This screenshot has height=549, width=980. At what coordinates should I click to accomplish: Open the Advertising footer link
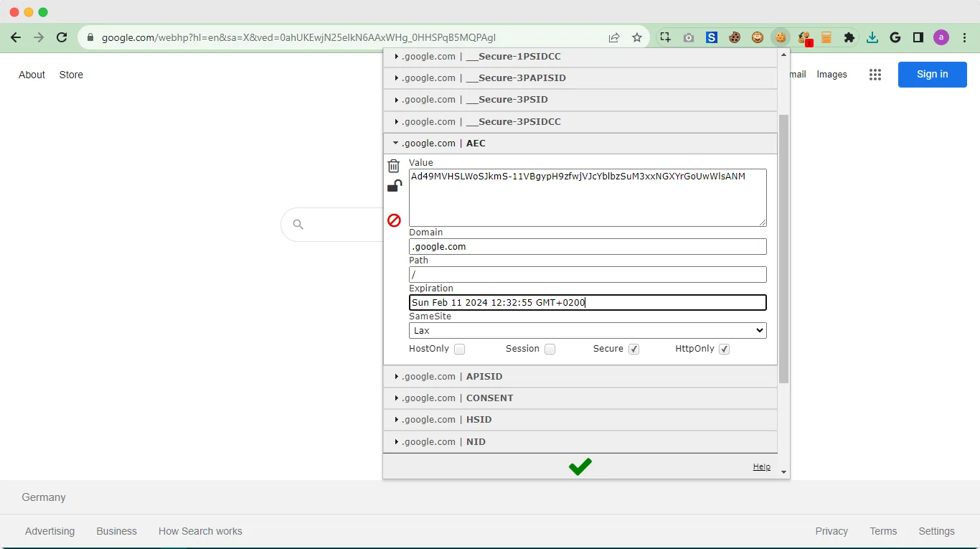pyautogui.click(x=50, y=532)
